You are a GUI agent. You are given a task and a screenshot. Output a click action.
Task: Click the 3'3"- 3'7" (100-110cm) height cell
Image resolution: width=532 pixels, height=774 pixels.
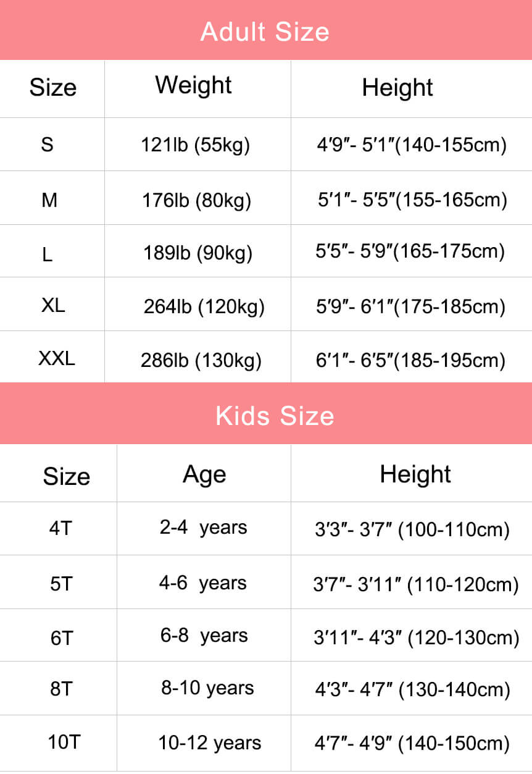click(412, 529)
